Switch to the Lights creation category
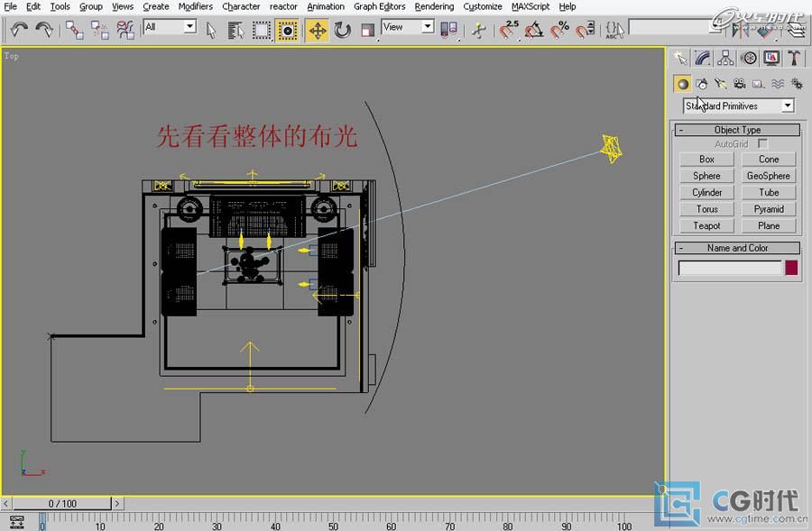This screenshot has width=812, height=531. [x=721, y=84]
